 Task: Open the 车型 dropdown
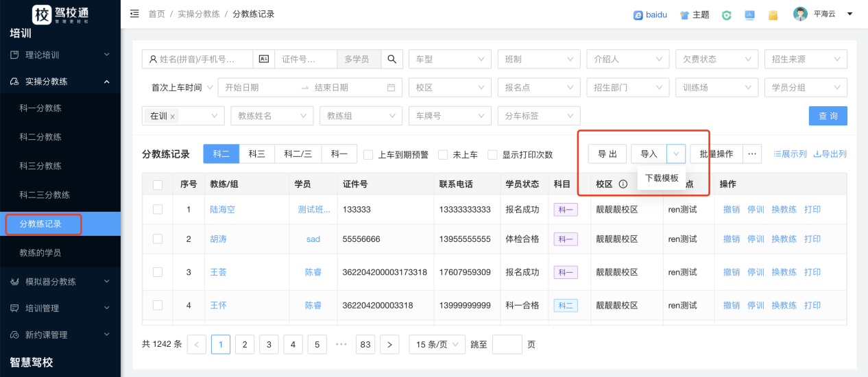click(x=450, y=59)
